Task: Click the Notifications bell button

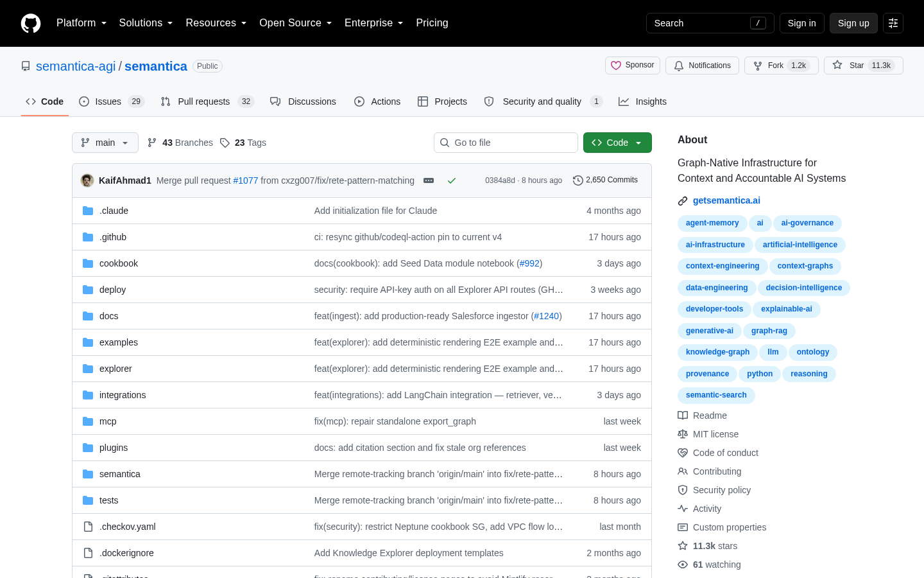Action: [702, 66]
